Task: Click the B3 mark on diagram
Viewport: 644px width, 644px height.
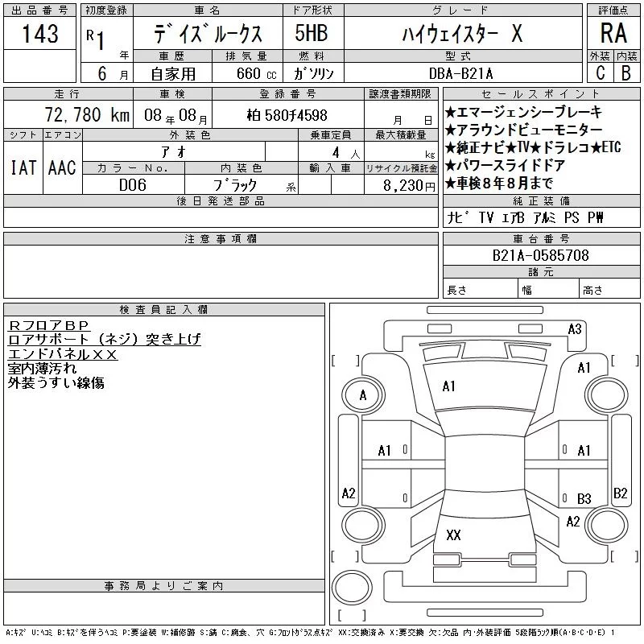Action: pos(584,498)
